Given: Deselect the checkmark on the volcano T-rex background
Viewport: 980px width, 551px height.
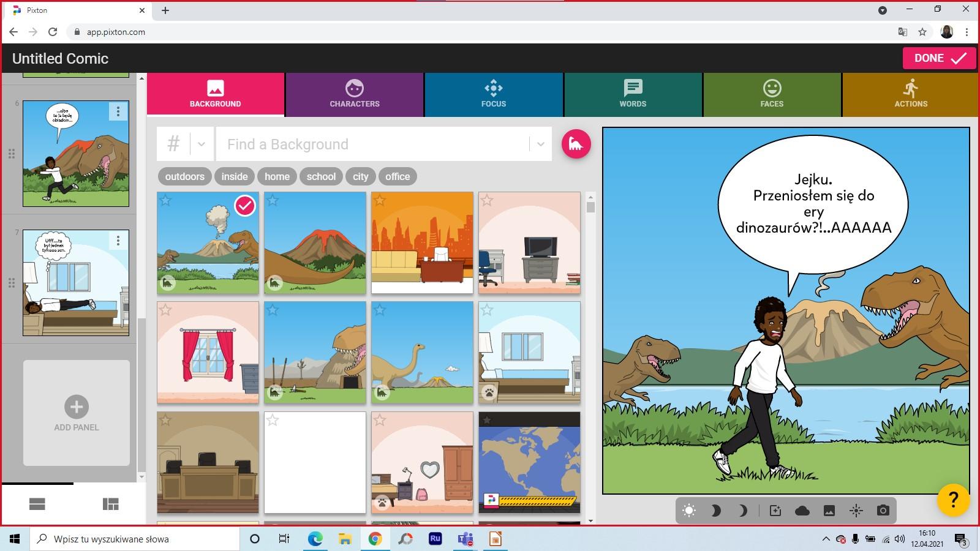Looking at the screenshot, I should pos(245,206).
